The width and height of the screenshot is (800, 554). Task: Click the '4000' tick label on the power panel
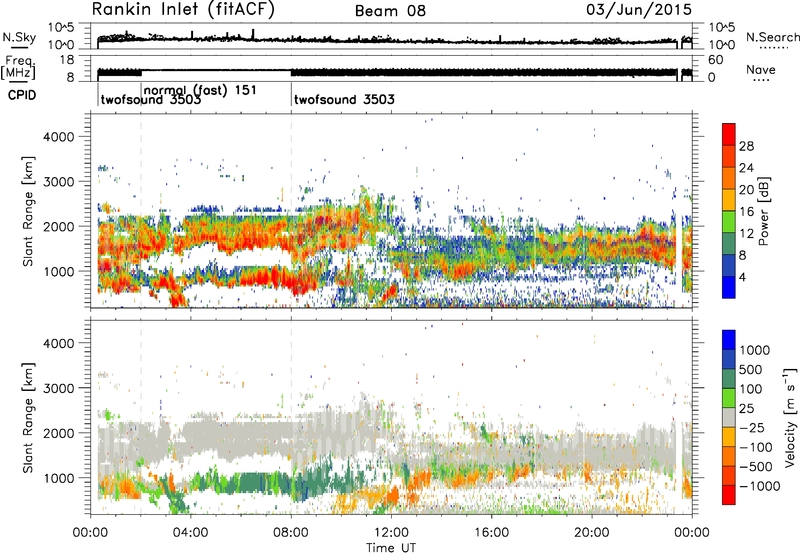[x=58, y=137]
